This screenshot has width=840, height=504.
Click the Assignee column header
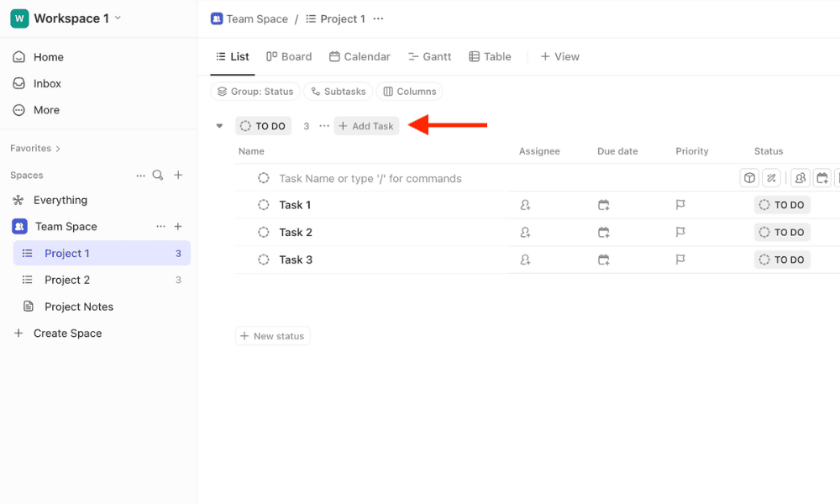coord(539,151)
